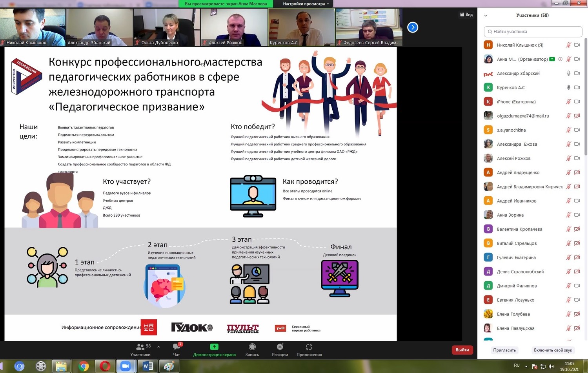
Task: Open the Chat panel icon
Action: (176, 347)
